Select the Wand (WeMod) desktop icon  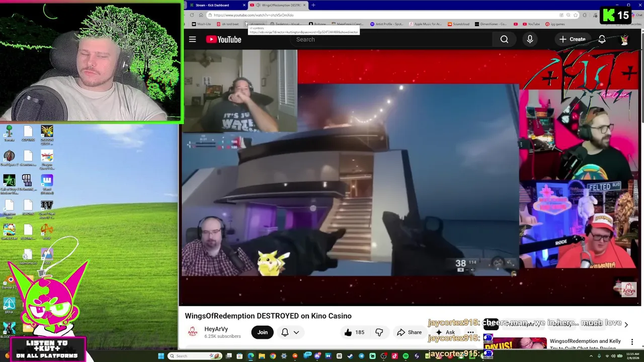pos(47,184)
